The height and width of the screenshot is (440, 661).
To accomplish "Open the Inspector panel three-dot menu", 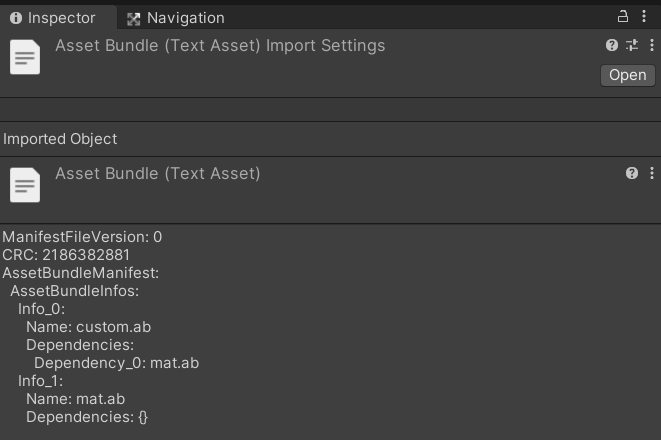I will coord(644,17).
